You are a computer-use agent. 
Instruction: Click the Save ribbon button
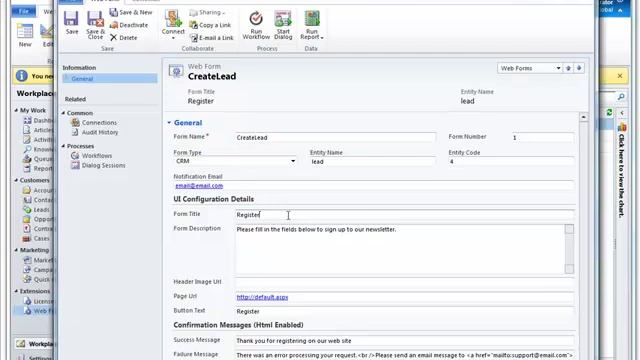(x=71, y=23)
